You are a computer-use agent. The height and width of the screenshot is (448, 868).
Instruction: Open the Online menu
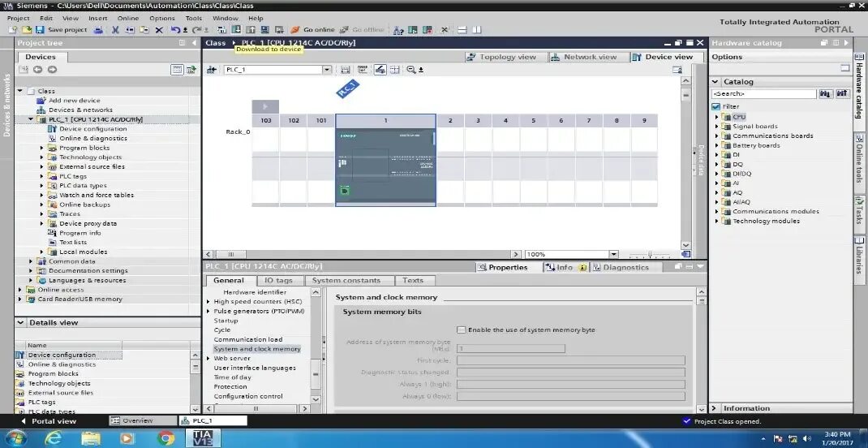tap(128, 19)
